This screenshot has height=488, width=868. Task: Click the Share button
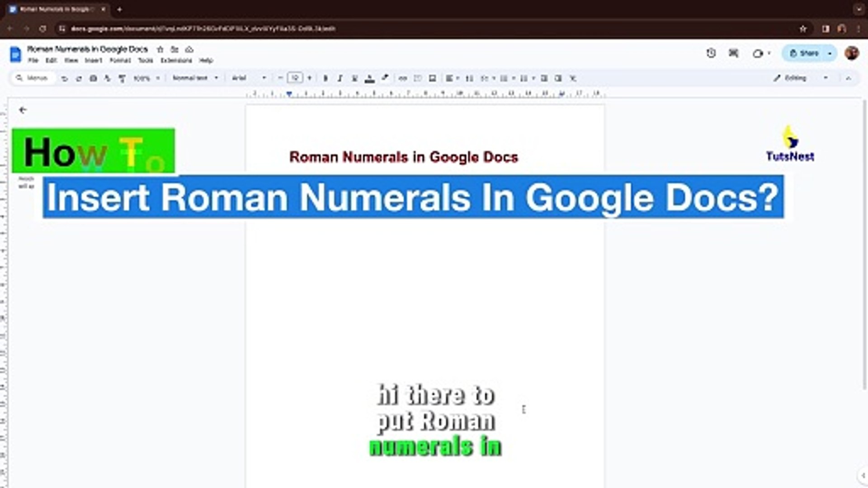[804, 53]
